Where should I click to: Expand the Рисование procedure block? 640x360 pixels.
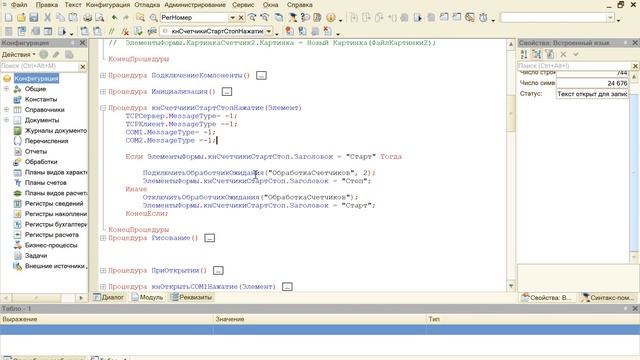coord(103,238)
